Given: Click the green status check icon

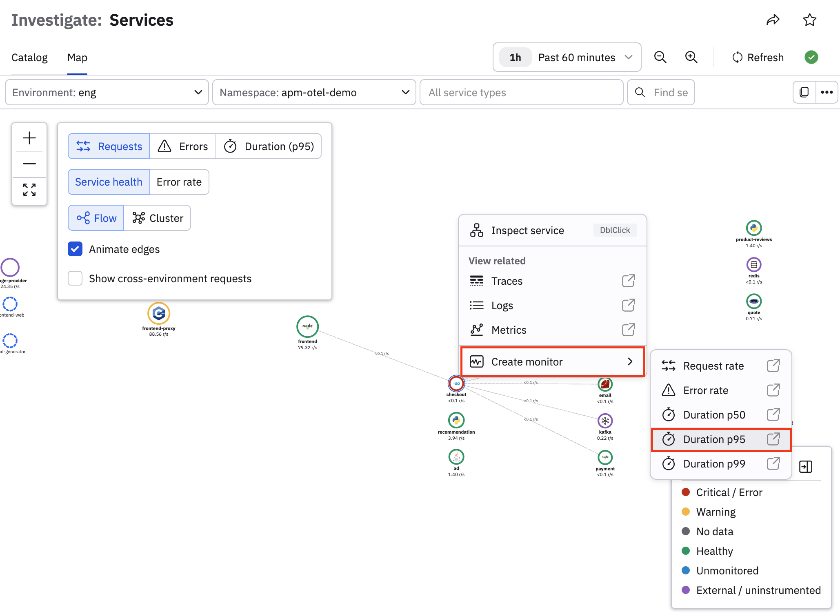Looking at the screenshot, I should point(811,57).
